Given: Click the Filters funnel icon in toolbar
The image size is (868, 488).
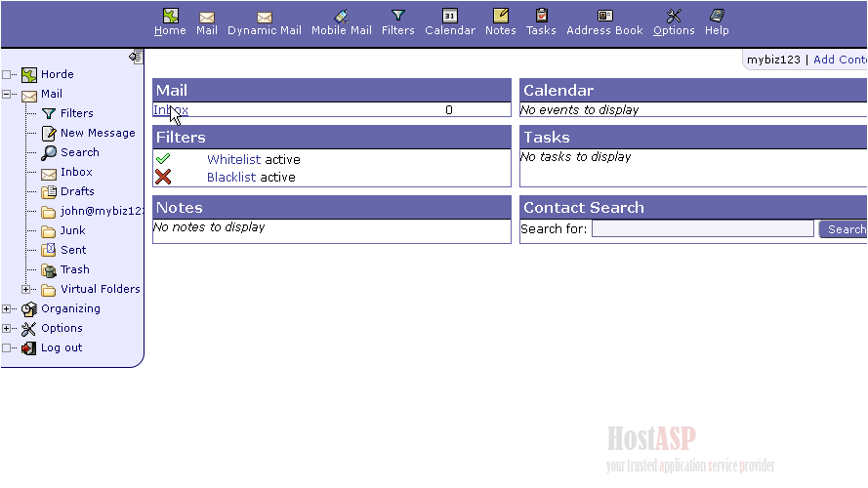Looking at the screenshot, I should point(397,16).
